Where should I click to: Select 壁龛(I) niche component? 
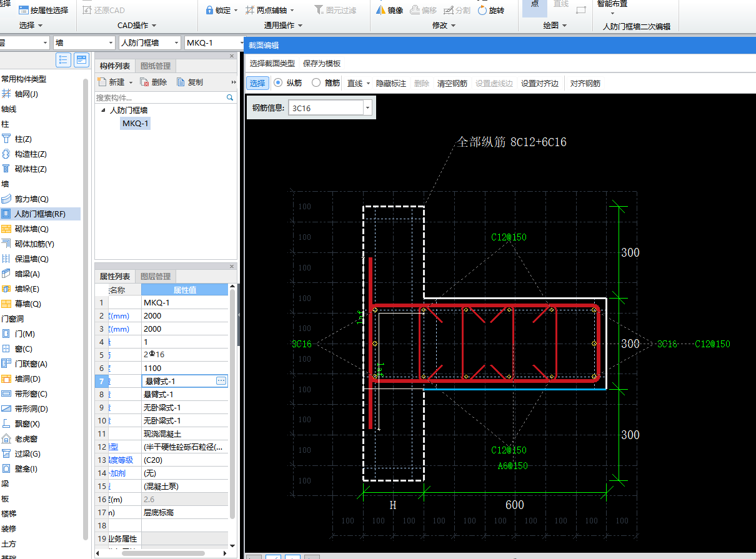[x=19, y=468]
